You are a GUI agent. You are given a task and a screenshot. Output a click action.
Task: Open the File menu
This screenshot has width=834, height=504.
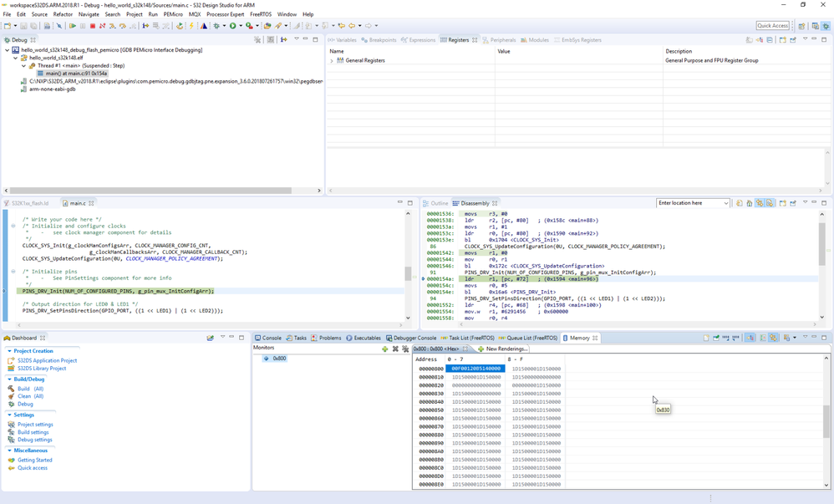point(7,14)
